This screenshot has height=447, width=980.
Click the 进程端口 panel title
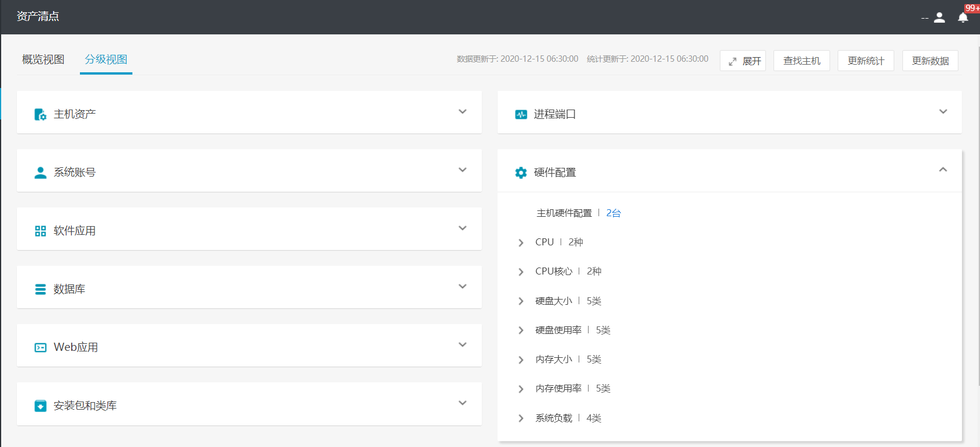click(x=555, y=114)
